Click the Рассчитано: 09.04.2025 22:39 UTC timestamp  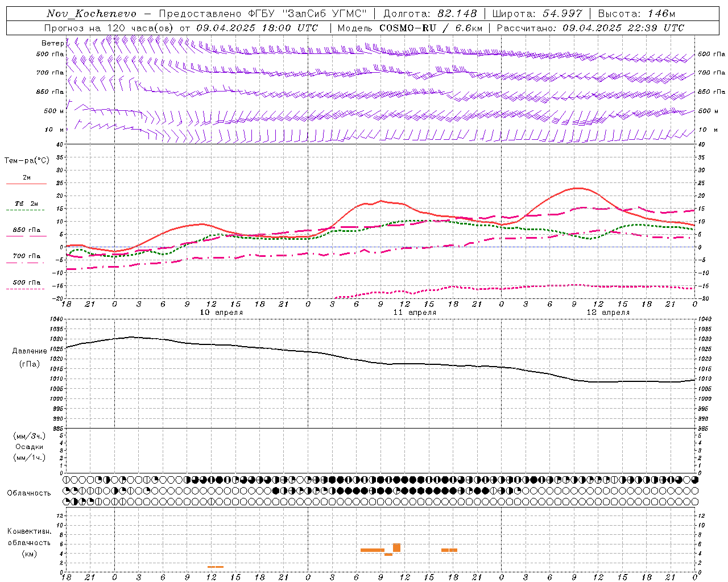pos(590,27)
